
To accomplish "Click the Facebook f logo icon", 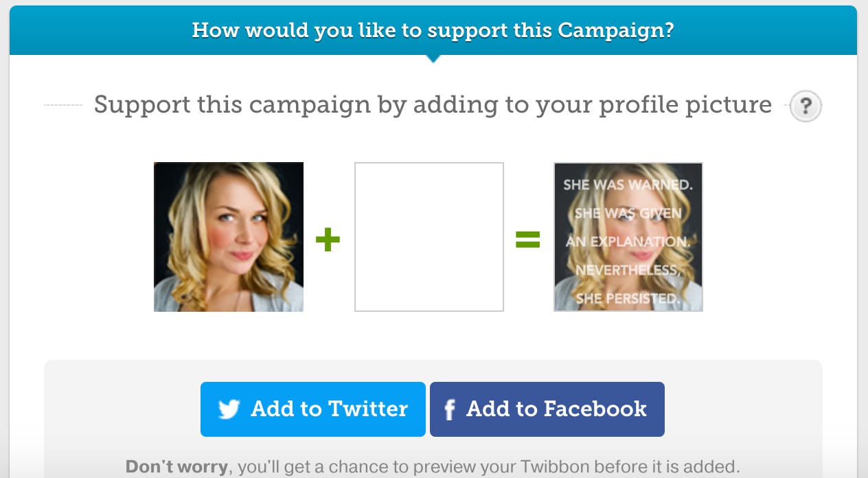I will click(x=450, y=410).
